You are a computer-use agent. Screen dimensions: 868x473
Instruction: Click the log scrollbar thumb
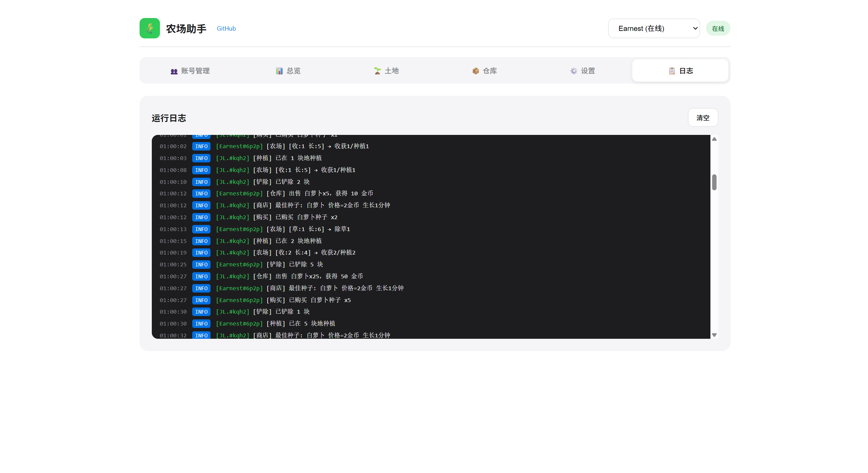[x=714, y=182]
